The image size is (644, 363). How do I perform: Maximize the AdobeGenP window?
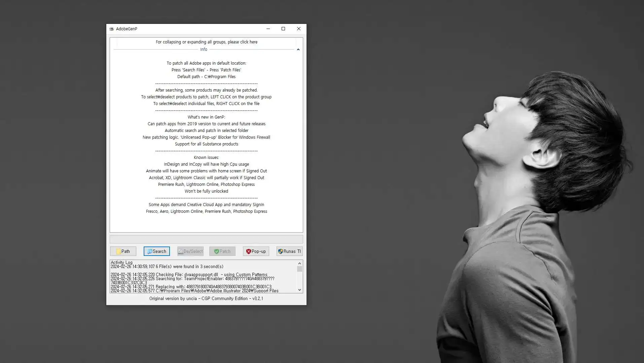click(283, 29)
